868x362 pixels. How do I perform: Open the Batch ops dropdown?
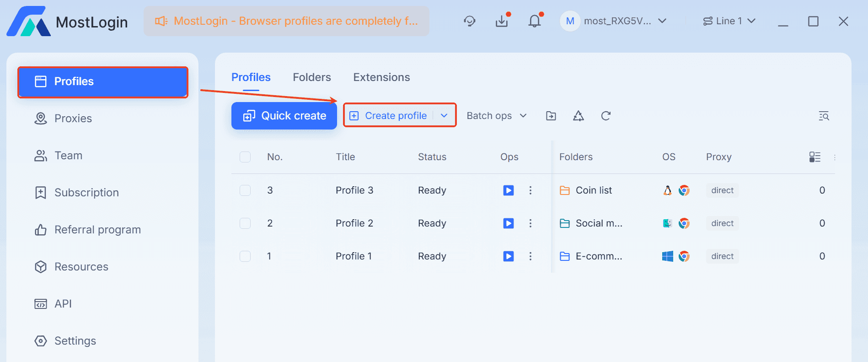[497, 116]
